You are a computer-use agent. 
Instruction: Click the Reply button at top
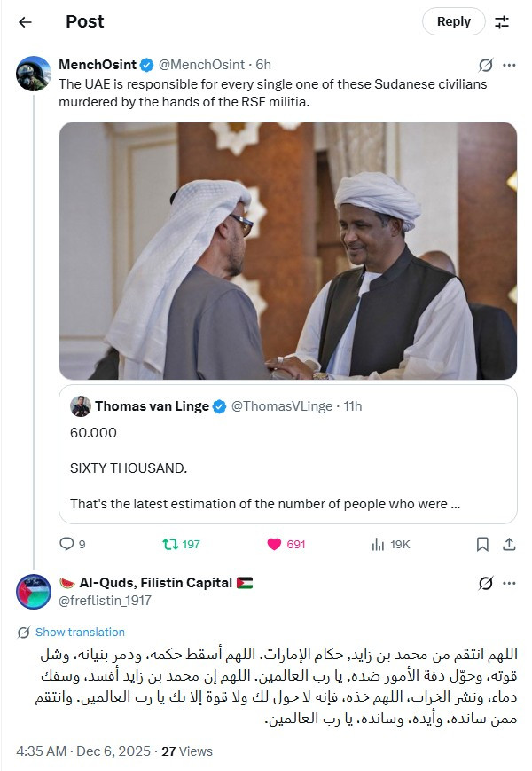pos(453,21)
